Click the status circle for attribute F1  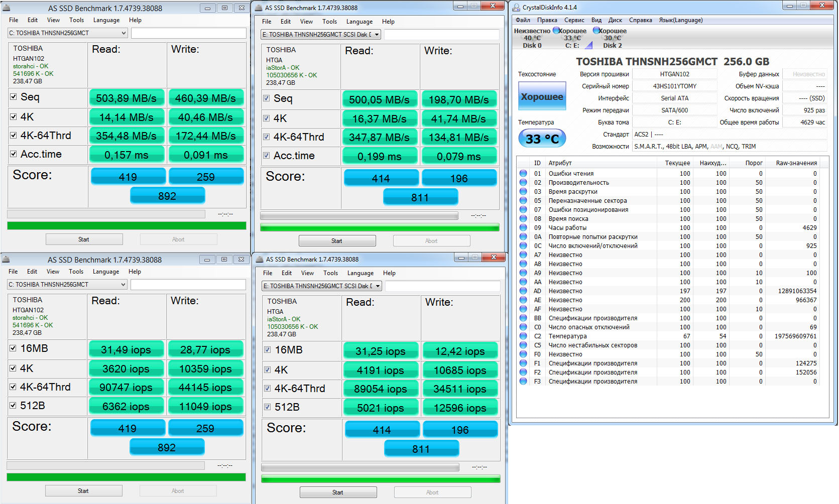(523, 363)
